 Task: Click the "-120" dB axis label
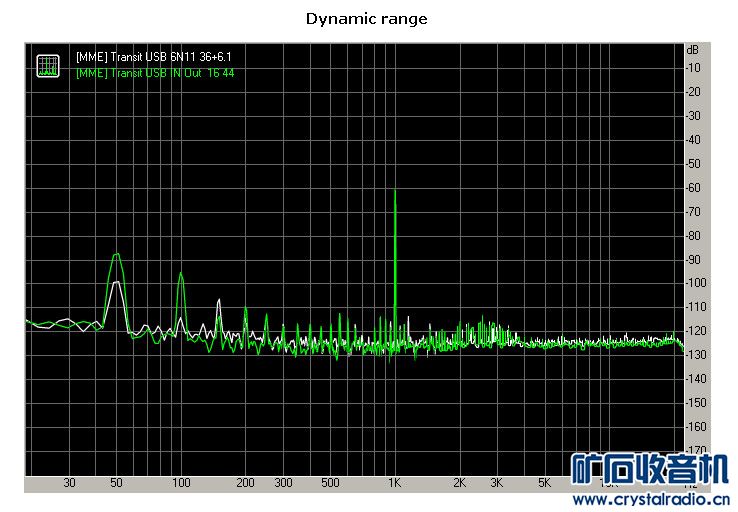696,331
